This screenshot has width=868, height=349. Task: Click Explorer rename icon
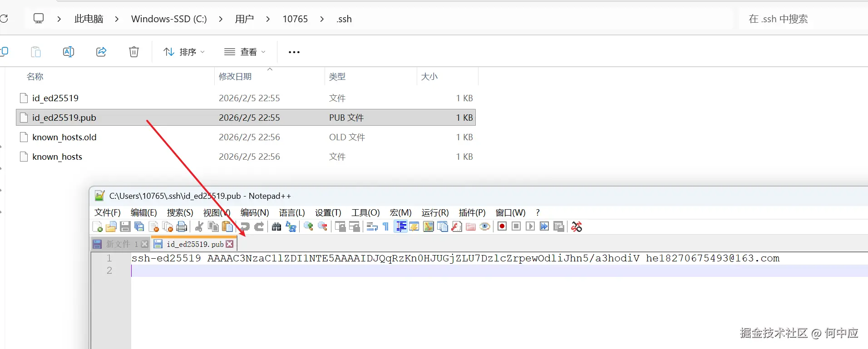pos(69,52)
